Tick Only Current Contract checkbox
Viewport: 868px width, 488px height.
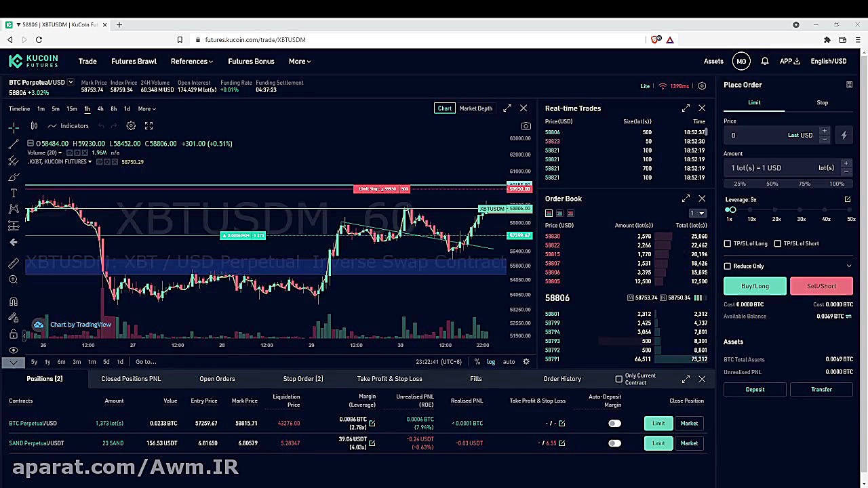pyautogui.click(x=618, y=379)
